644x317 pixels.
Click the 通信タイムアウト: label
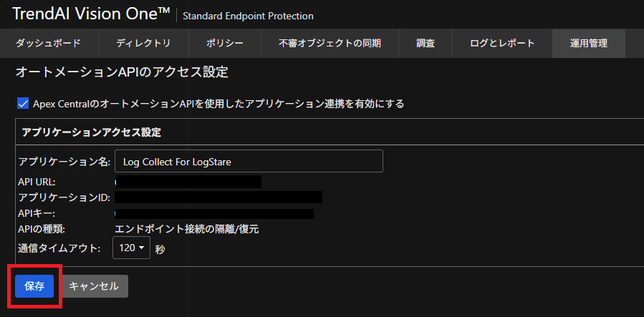point(59,248)
